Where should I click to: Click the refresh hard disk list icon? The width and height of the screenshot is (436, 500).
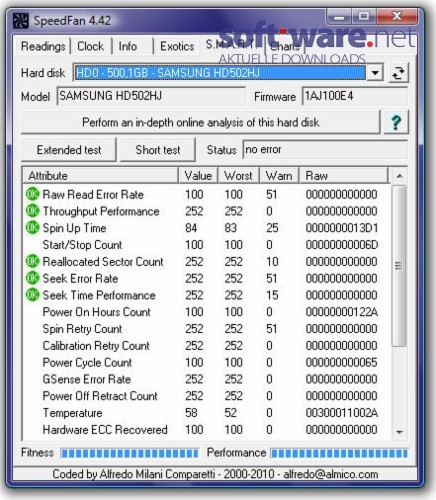pos(398,73)
